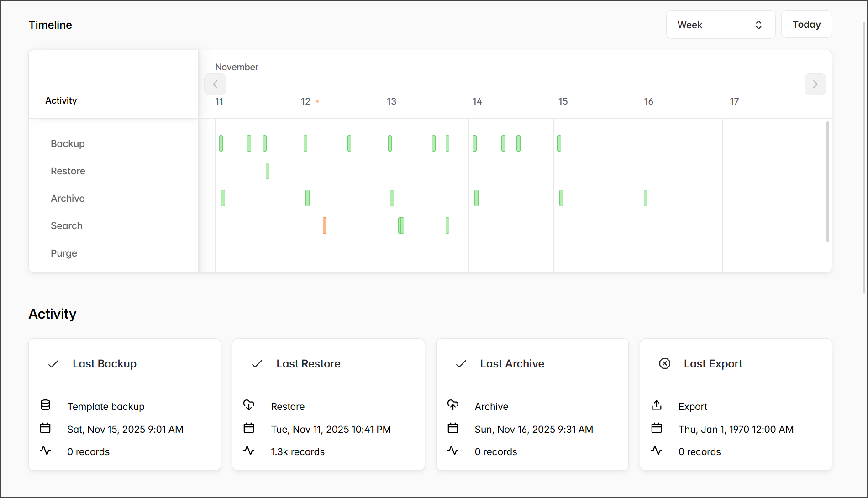868x498 pixels.
Task: Click the checkmark icon on Last Archive
Action: (461, 363)
